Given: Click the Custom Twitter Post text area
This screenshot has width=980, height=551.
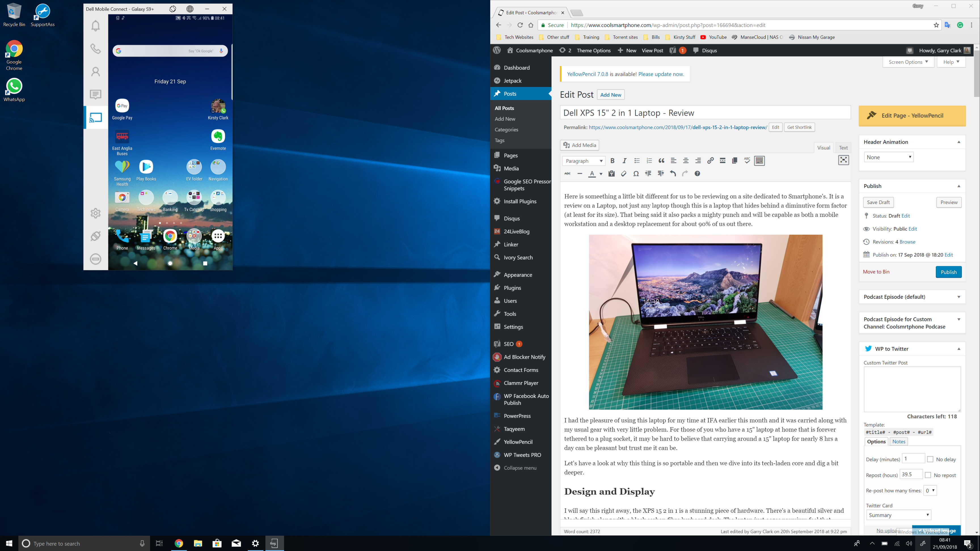Looking at the screenshot, I should click(912, 389).
